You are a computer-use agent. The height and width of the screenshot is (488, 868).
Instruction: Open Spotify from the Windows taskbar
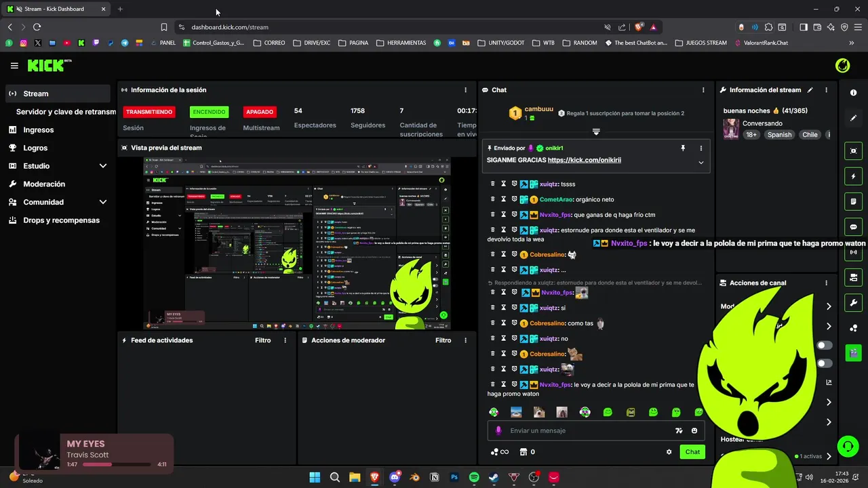pyautogui.click(x=474, y=477)
